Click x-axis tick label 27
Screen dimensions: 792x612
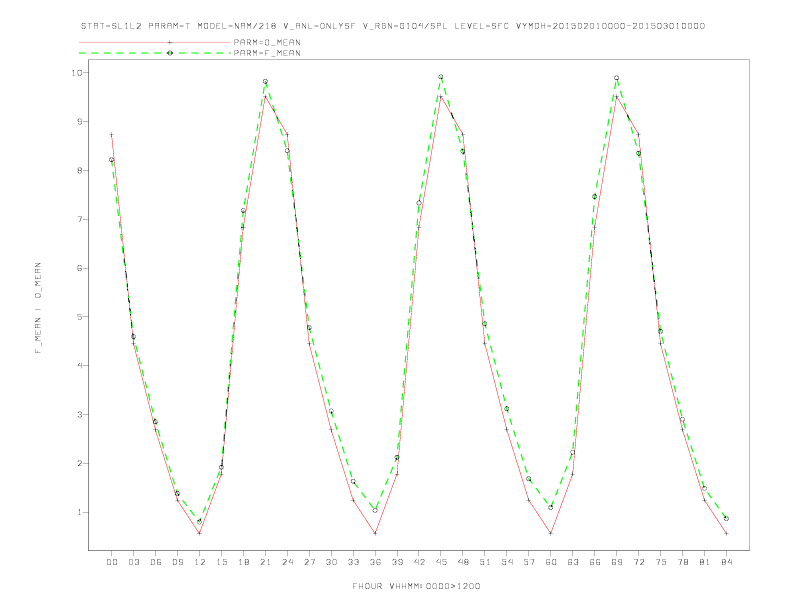pyautogui.click(x=309, y=562)
